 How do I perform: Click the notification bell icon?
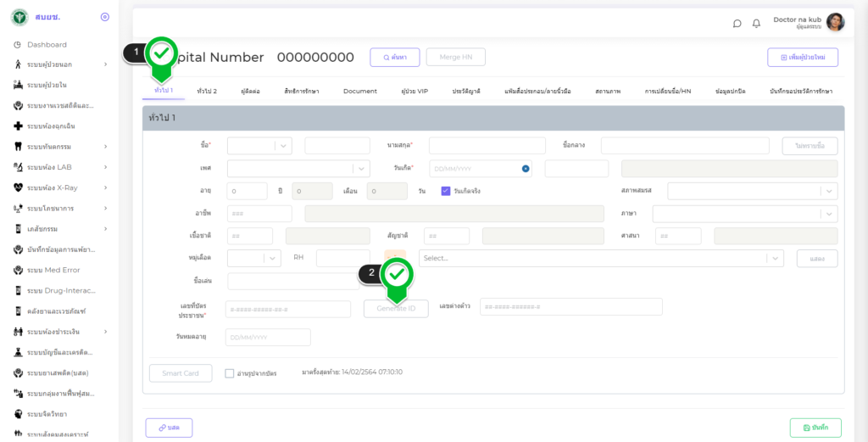(756, 23)
